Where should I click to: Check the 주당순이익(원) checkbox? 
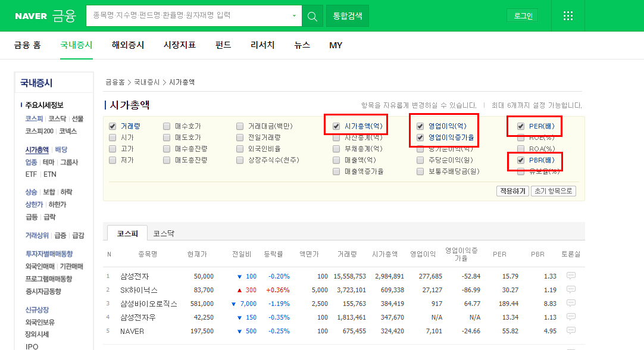click(420, 160)
